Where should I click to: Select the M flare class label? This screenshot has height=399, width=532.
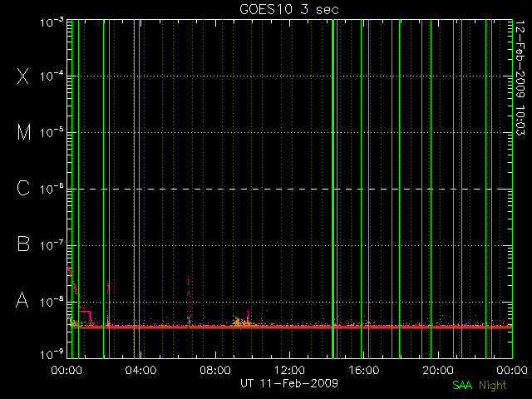click(24, 132)
